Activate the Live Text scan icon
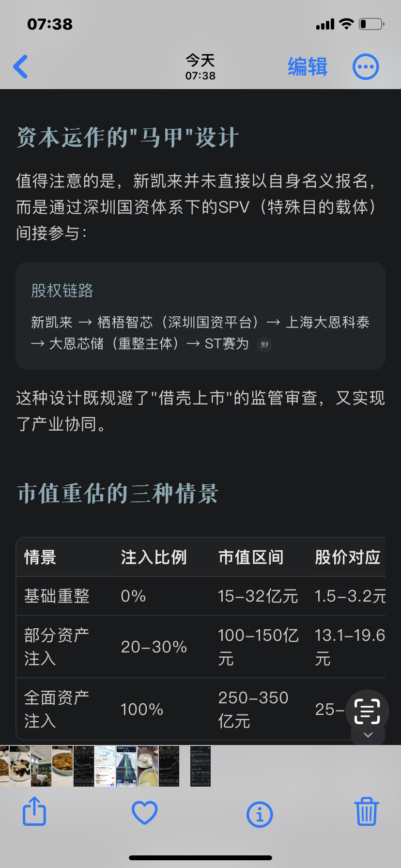Screen dimensions: 401x868 (x=367, y=711)
